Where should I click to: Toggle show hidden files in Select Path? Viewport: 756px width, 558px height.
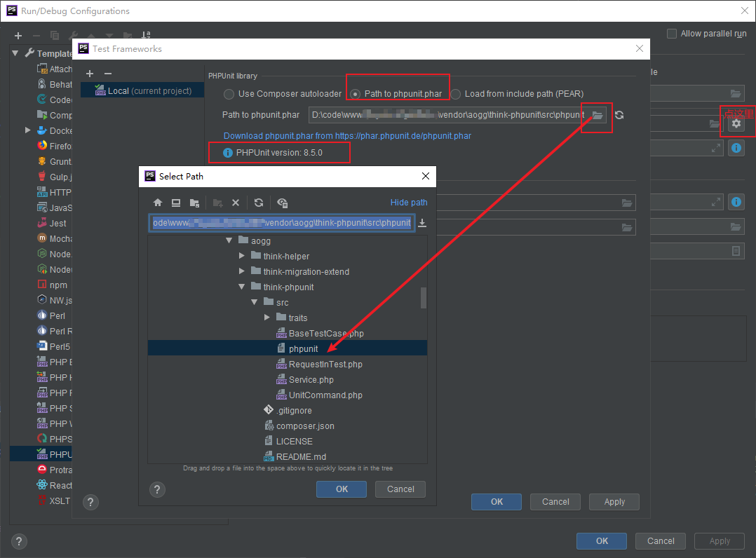(283, 203)
